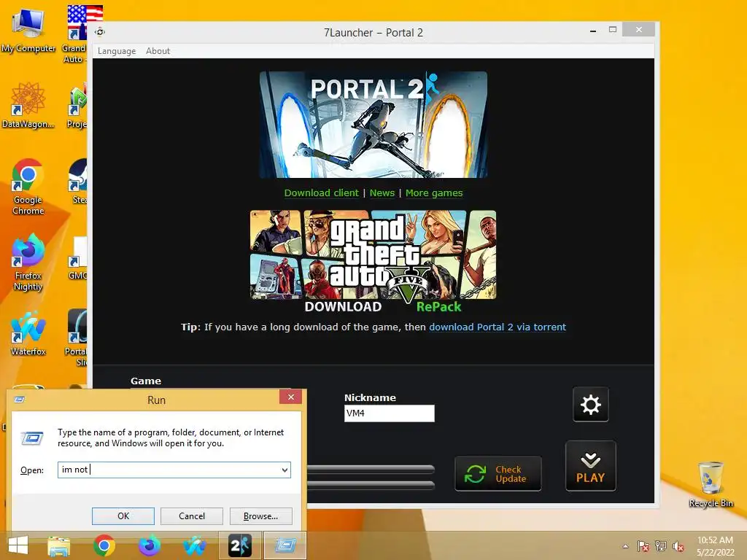This screenshot has height=560, width=747.
Task: Switch to Portal 2 launcher taskbar icon
Action: tap(239, 545)
